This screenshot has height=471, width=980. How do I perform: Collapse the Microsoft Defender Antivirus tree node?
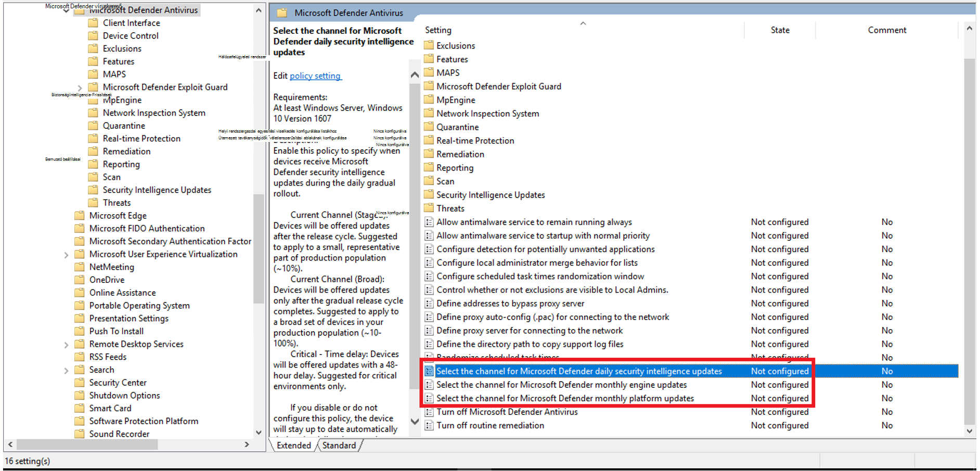66,10
